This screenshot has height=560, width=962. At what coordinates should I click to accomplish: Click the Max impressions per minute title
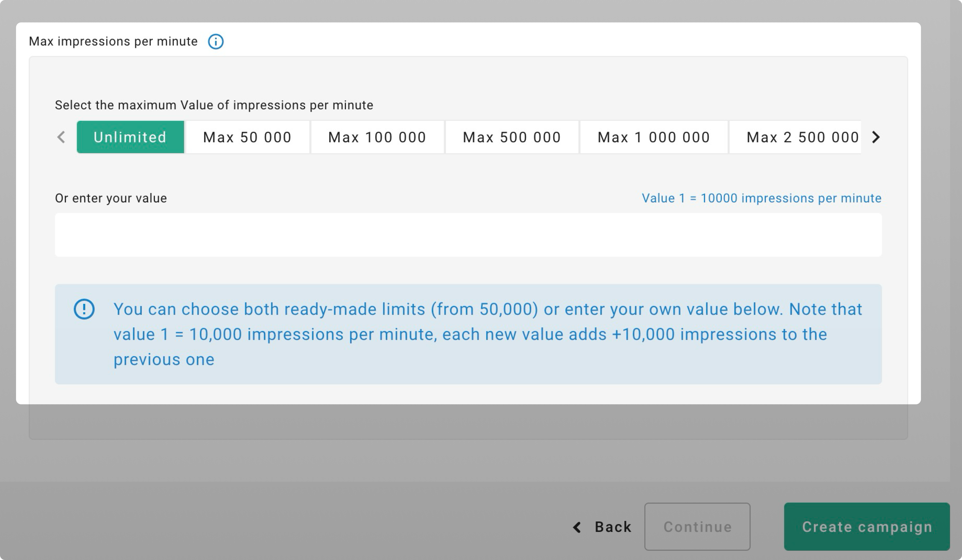113,41
